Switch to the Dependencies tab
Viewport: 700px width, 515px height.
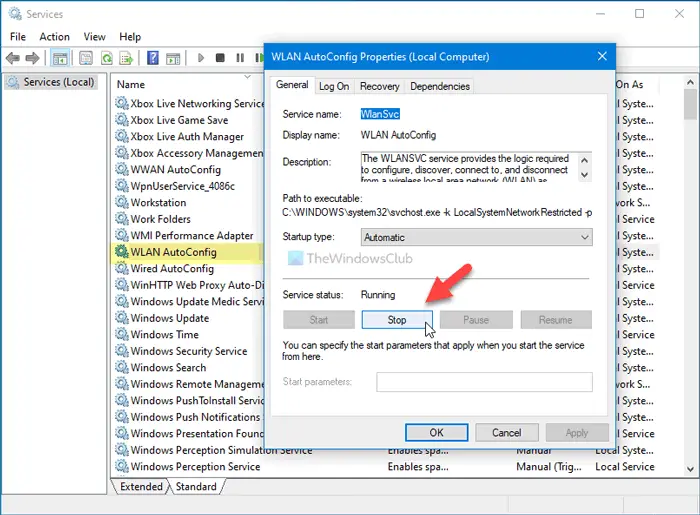(440, 86)
